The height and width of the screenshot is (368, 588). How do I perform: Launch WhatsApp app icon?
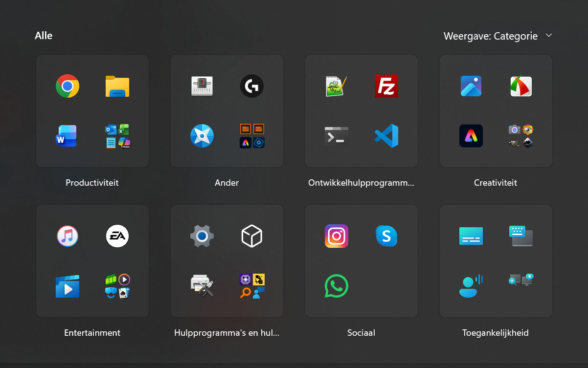337,286
